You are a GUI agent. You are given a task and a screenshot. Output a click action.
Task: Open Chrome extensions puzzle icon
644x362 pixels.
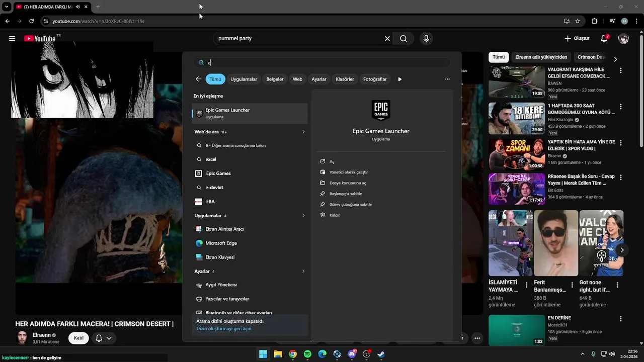pos(594,21)
